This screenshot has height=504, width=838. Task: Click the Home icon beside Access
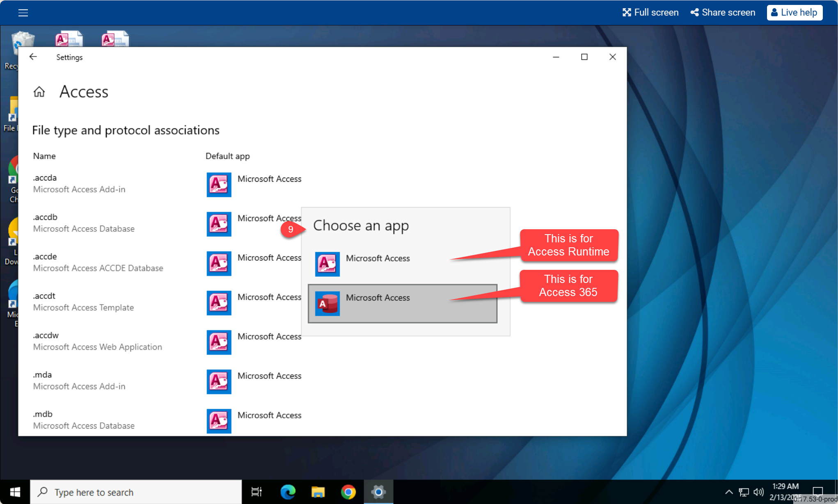click(39, 91)
